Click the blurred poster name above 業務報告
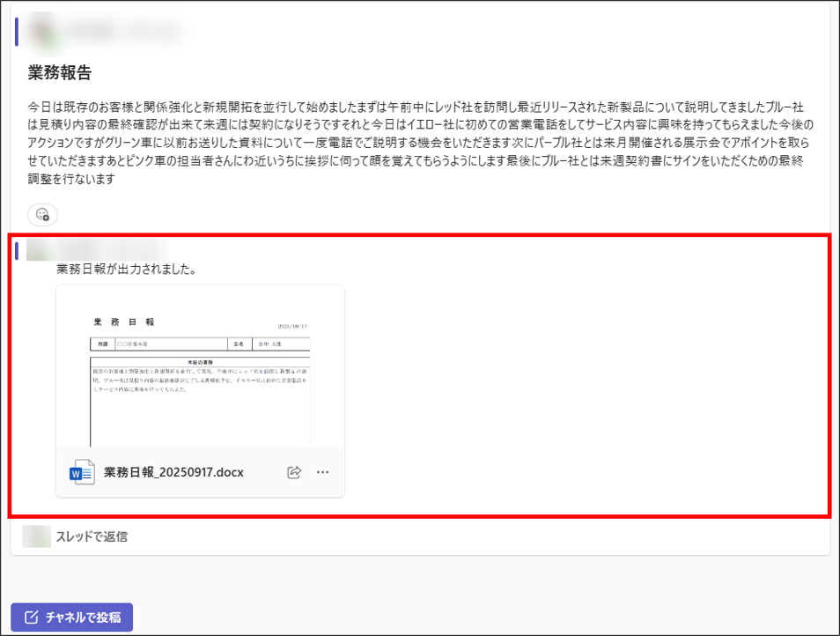The height and width of the screenshot is (636, 840). [x=123, y=31]
